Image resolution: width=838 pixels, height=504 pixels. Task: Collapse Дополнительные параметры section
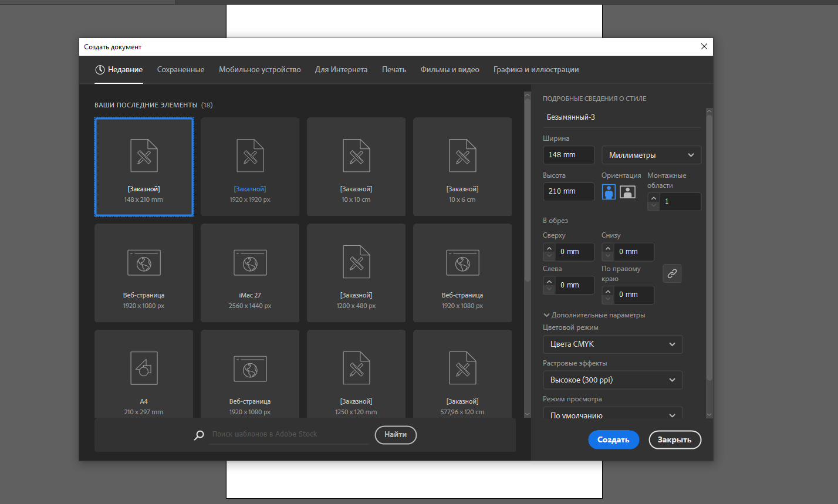click(x=594, y=315)
